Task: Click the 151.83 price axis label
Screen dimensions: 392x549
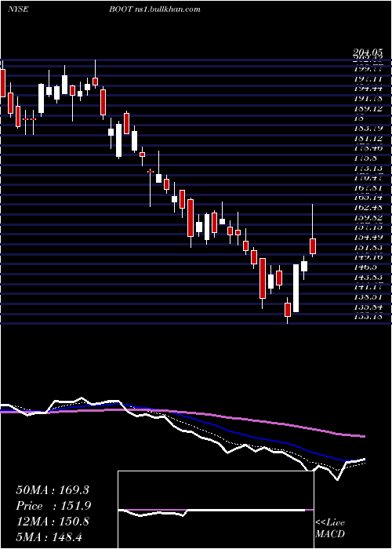Action: tap(368, 247)
